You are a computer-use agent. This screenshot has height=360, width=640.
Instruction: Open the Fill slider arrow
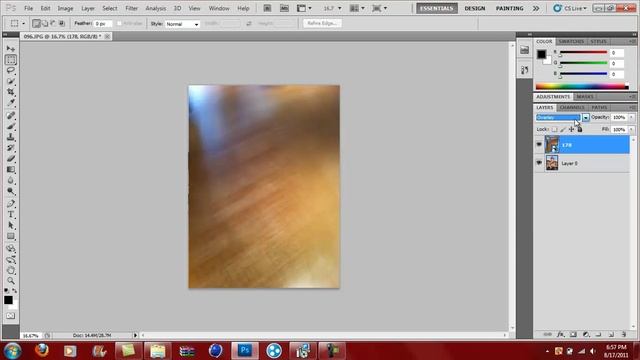[x=631, y=129]
